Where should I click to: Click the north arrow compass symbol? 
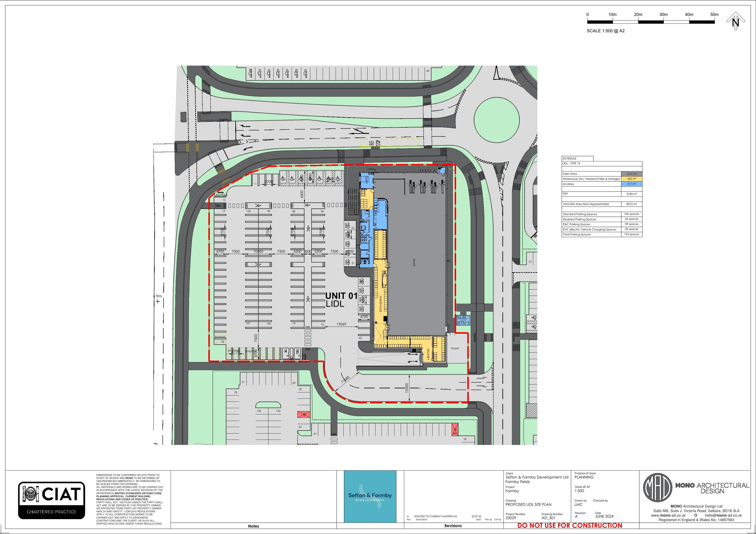[735, 22]
